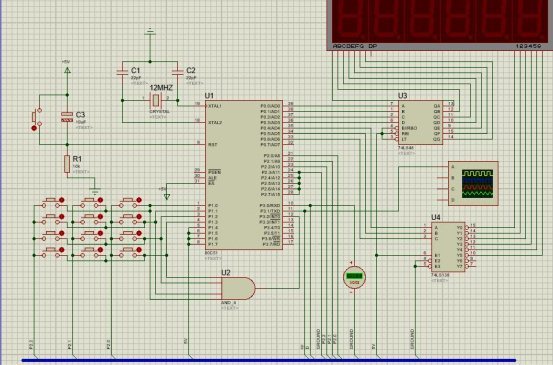Image resolution: width=553 pixels, height=365 pixels.
Task: Select the U2 AND gate symbol
Action: coord(238,288)
